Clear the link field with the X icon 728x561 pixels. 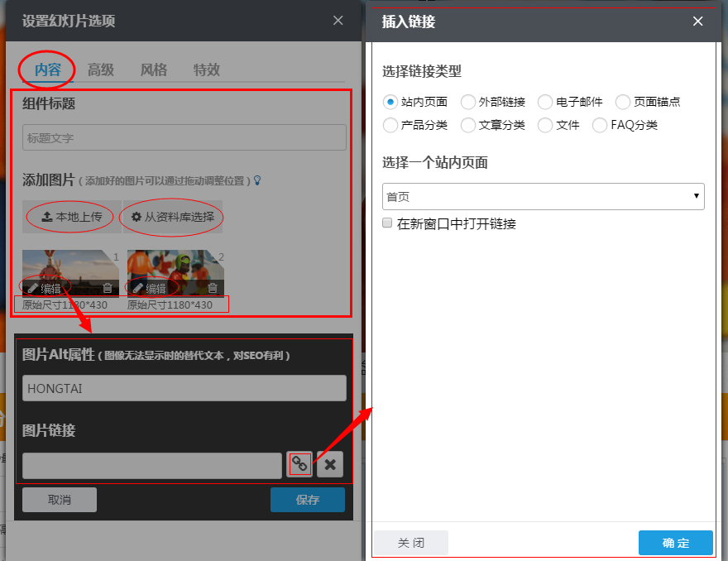[x=329, y=464]
